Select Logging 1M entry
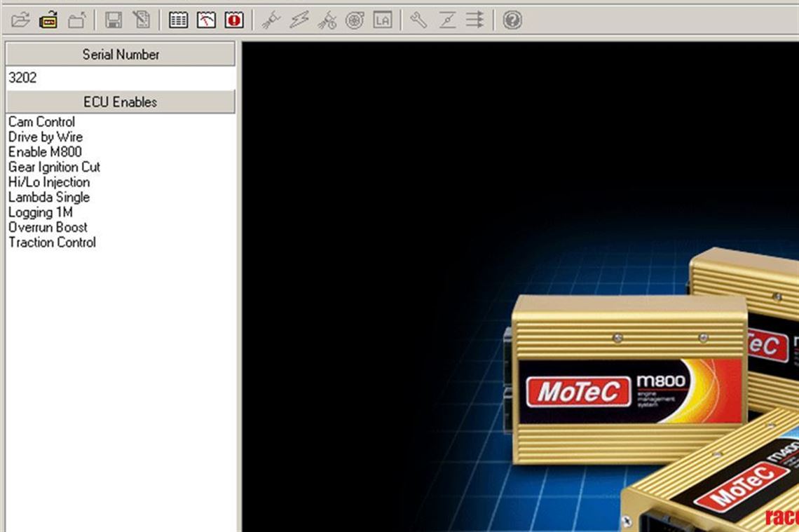The height and width of the screenshot is (532, 799). [x=40, y=212]
